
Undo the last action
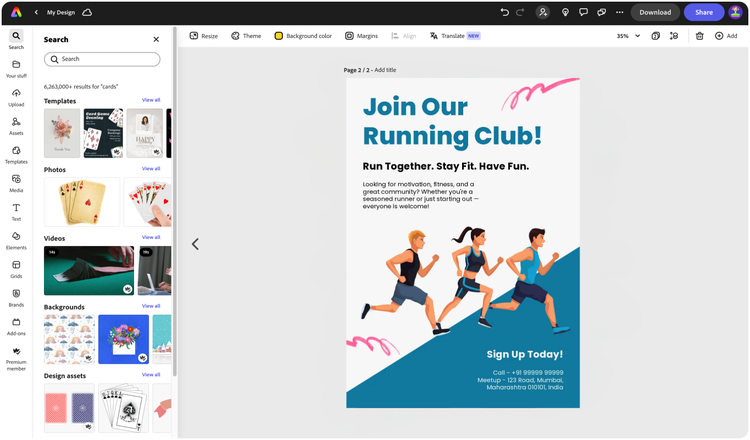[x=505, y=12]
